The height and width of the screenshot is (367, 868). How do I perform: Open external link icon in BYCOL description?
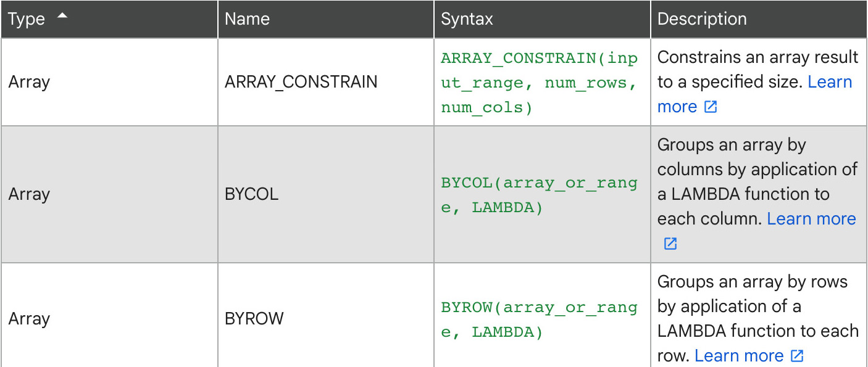670,244
